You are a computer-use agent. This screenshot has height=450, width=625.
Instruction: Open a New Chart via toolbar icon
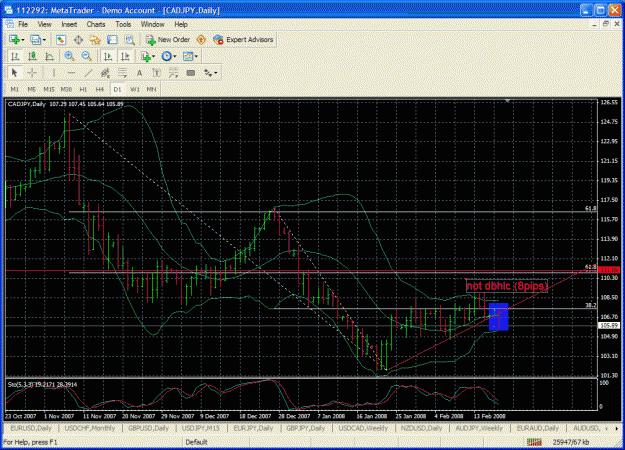(14, 39)
